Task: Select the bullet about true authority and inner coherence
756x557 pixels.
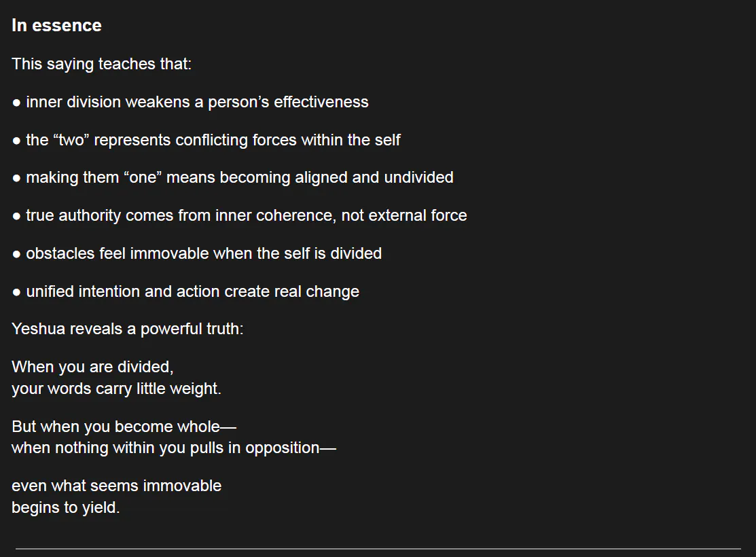Action: (x=246, y=216)
